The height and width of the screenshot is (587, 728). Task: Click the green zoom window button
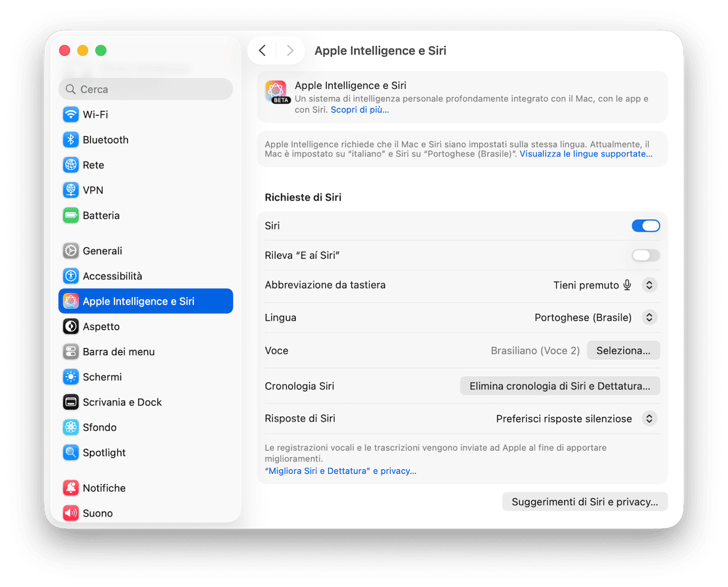[x=101, y=51]
